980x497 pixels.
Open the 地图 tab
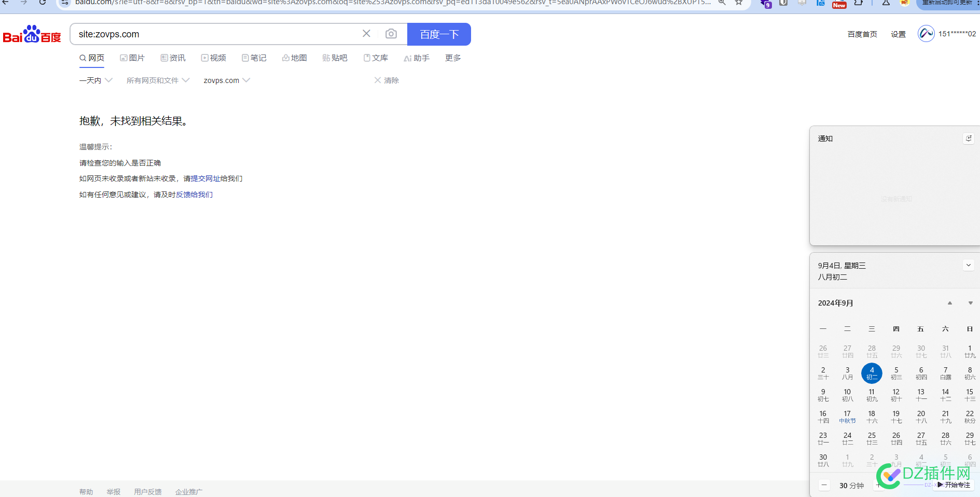point(295,58)
